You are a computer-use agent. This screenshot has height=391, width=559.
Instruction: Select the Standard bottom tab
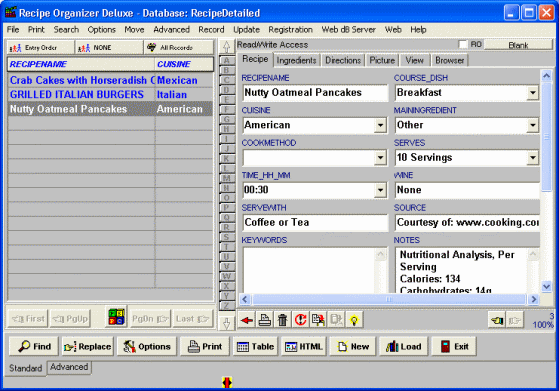25,368
